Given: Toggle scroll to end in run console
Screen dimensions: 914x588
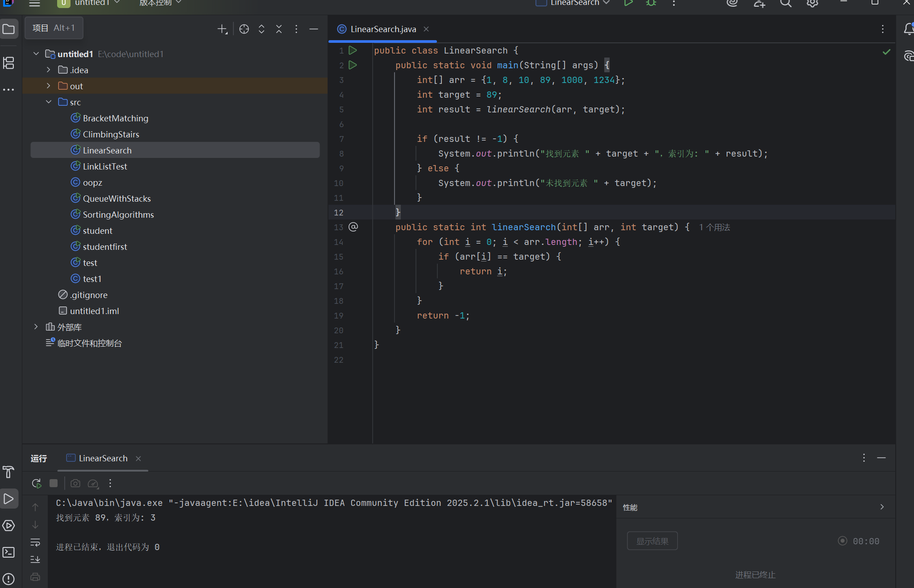Looking at the screenshot, I should click(x=35, y=559).
